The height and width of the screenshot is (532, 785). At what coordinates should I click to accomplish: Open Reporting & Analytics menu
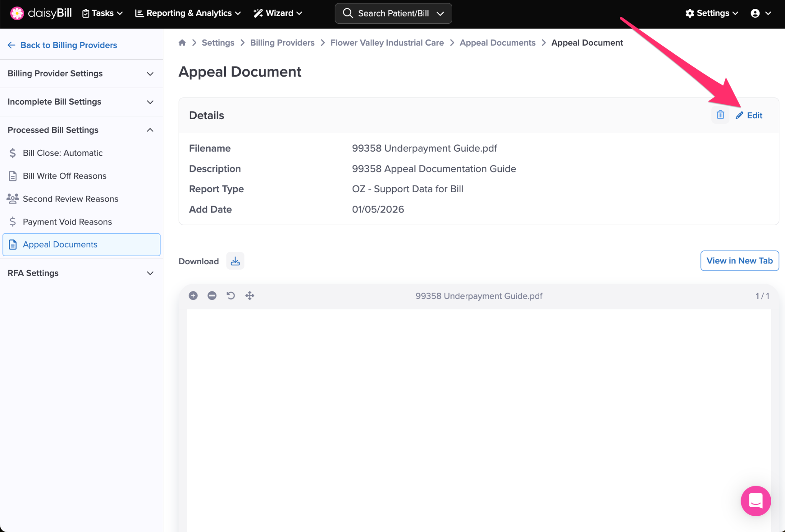188,13
